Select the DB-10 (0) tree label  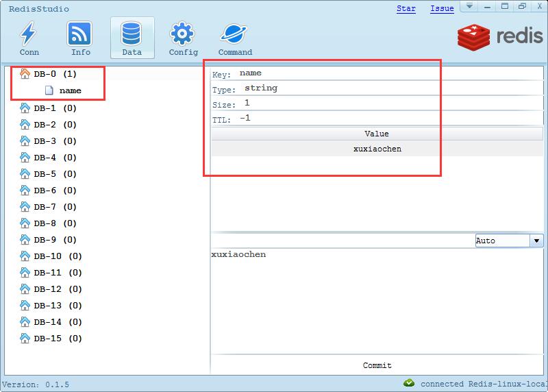point(58,256)
